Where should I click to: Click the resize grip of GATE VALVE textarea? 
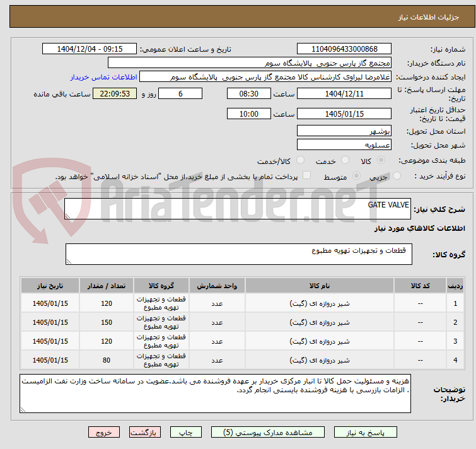[67, 216]
